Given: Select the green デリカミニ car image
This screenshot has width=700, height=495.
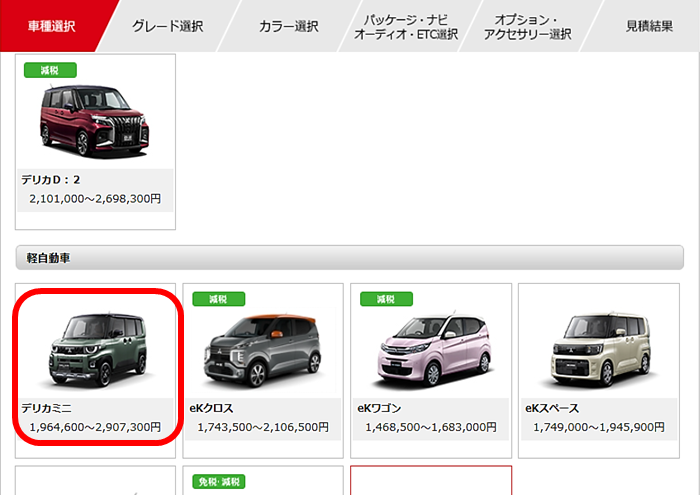Looking at the screenshot, I should [x=97, y=350].
